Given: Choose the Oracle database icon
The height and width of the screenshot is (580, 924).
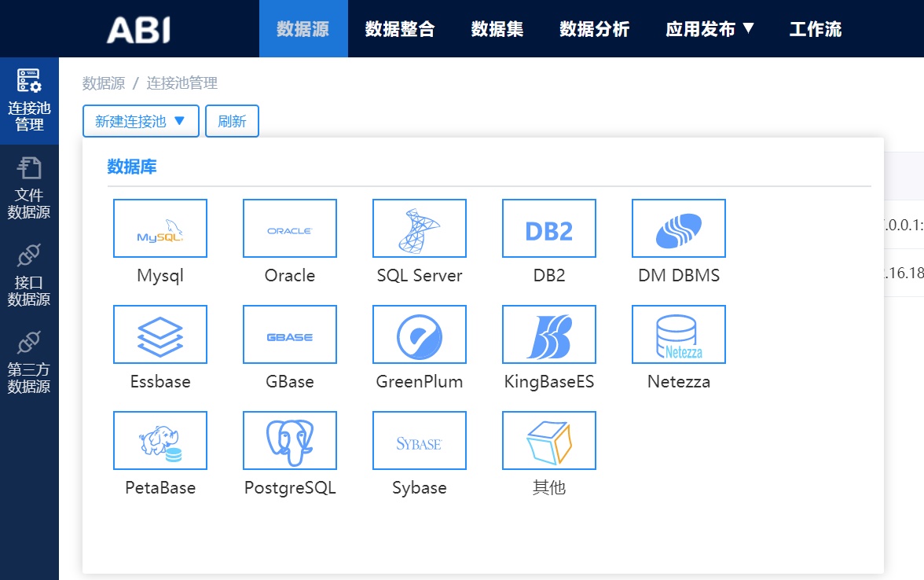Looking at the screenshot, I should 290,228.
